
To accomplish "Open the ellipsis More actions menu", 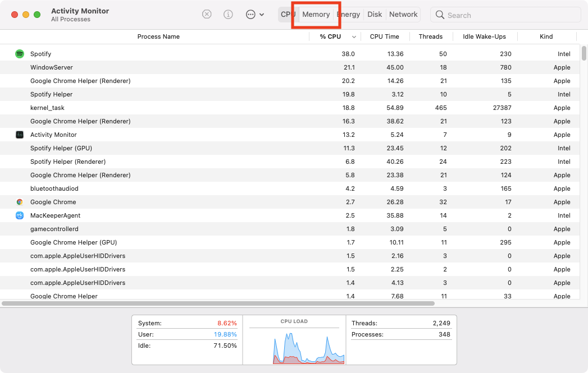I will [x=254, y=15].
